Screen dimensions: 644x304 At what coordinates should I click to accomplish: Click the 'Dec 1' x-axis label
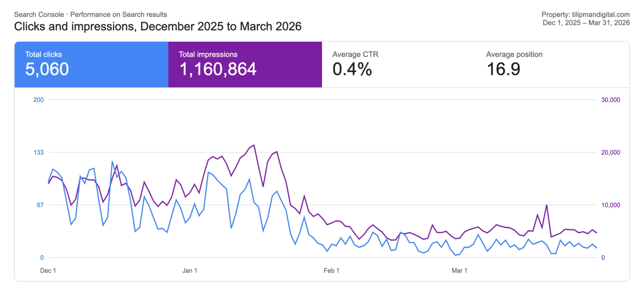48,271
